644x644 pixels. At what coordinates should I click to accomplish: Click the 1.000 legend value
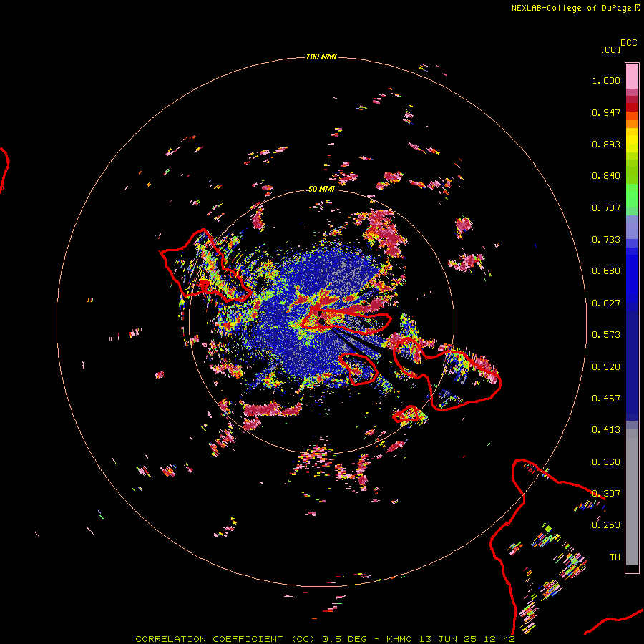[606, 80]
